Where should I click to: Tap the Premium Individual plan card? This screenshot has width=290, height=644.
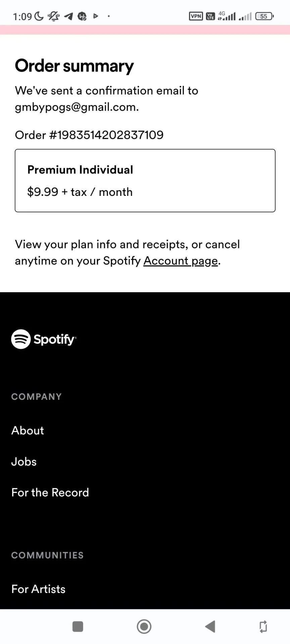[145, 180]
